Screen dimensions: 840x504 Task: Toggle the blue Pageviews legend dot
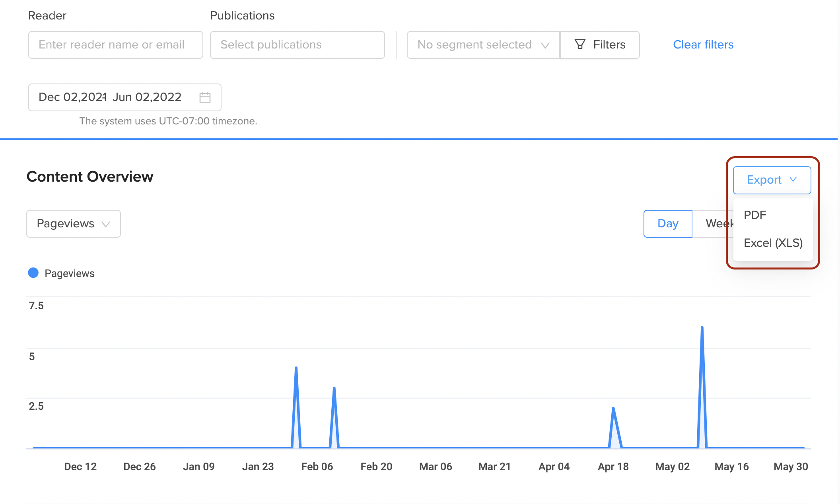[33, 273]
